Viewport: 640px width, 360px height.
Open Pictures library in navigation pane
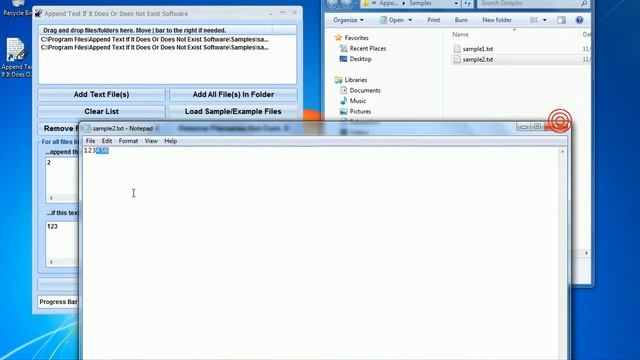tap(360, 111)
